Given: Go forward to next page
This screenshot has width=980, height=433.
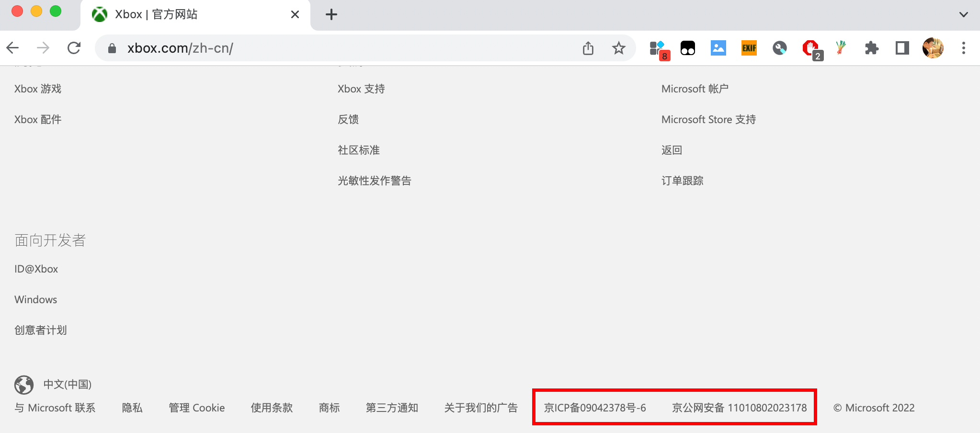Looking at the screenshot, I should (43, 48).
